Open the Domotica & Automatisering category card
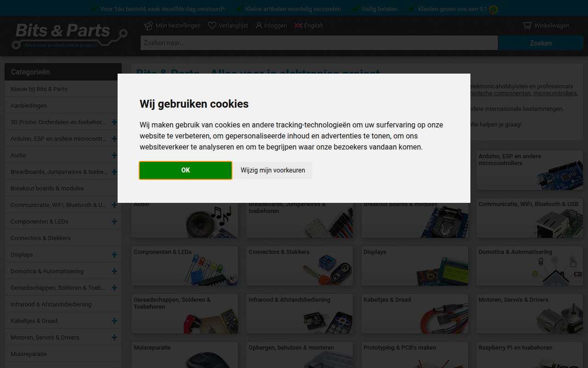 (x=530, y=266)
